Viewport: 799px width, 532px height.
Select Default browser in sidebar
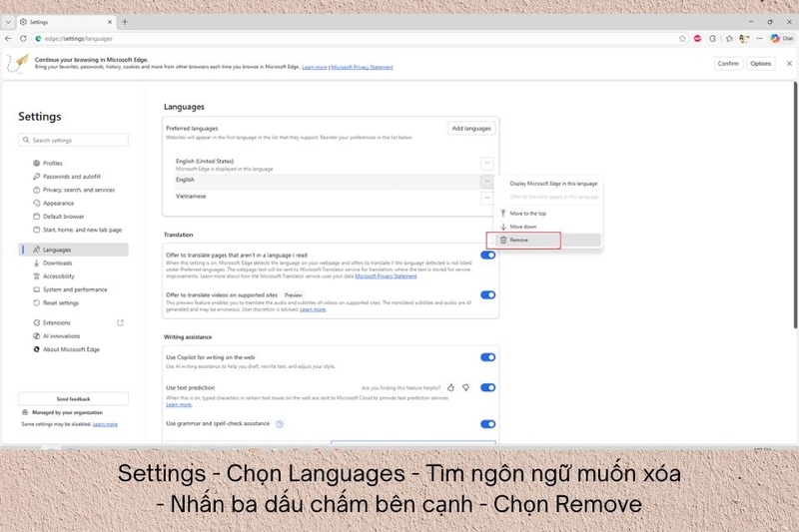[58, 216]
